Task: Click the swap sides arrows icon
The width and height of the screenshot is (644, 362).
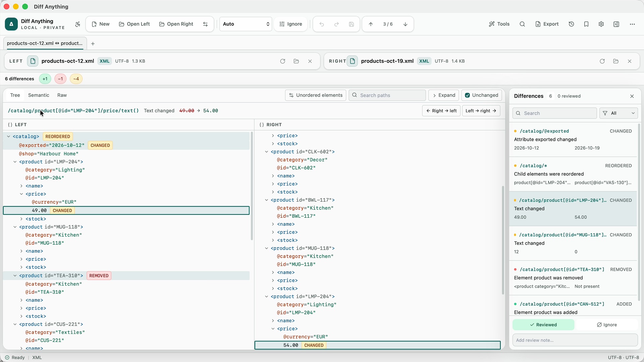Action: (205, 24)
